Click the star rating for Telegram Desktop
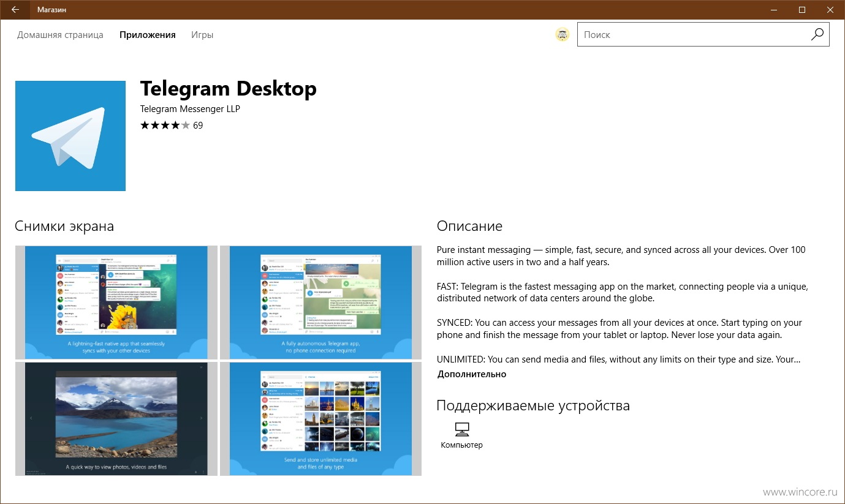The height and width of the screenshot is (504, 845). coord(165,126)
